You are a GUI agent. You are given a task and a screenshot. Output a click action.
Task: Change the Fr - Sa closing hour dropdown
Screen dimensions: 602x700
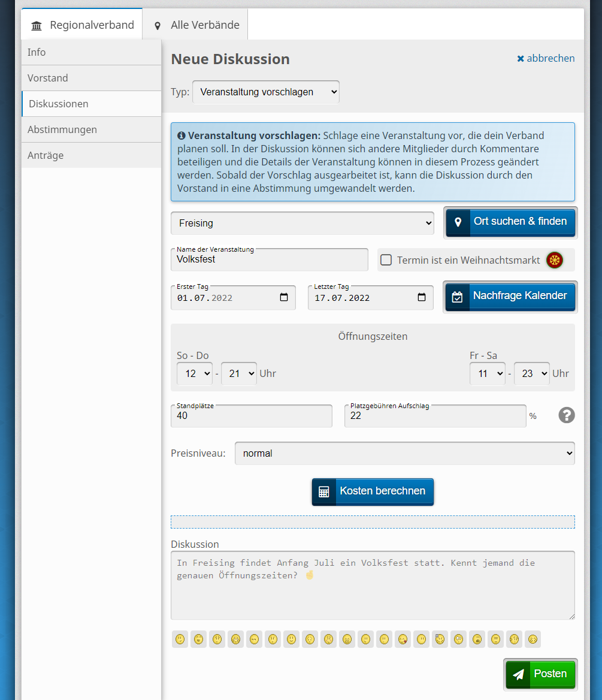(x=531, y=373)
